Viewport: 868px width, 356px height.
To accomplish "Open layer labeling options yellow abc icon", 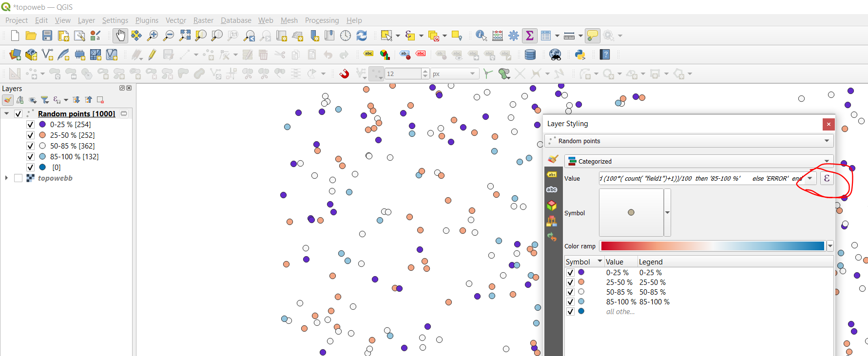I will pyautogui.click(x=369, y=54).
